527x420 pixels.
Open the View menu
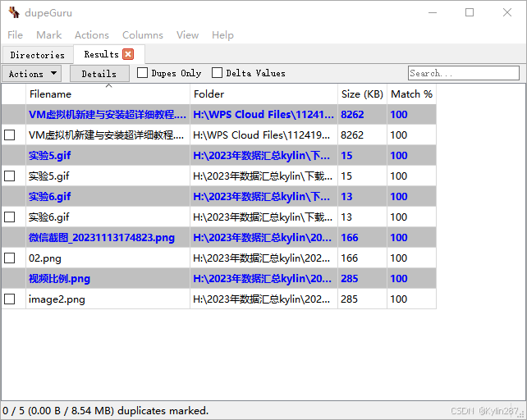coord(187,35)
